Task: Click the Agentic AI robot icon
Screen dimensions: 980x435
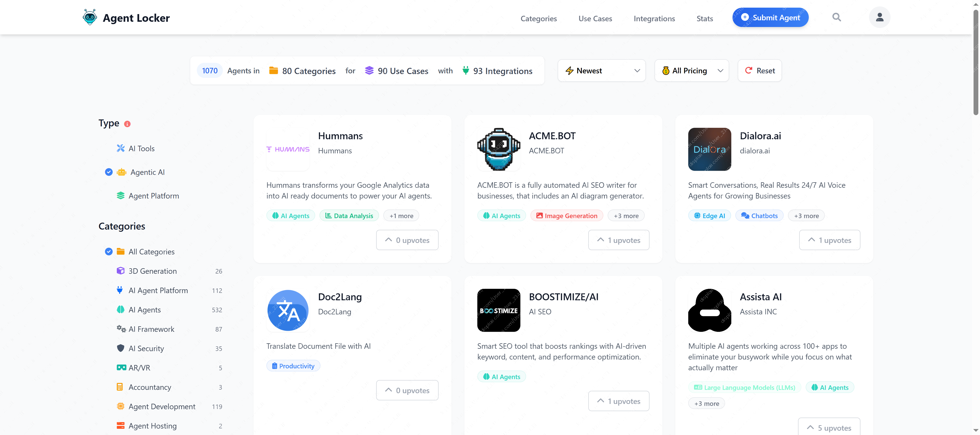Action: pos(121,172)
